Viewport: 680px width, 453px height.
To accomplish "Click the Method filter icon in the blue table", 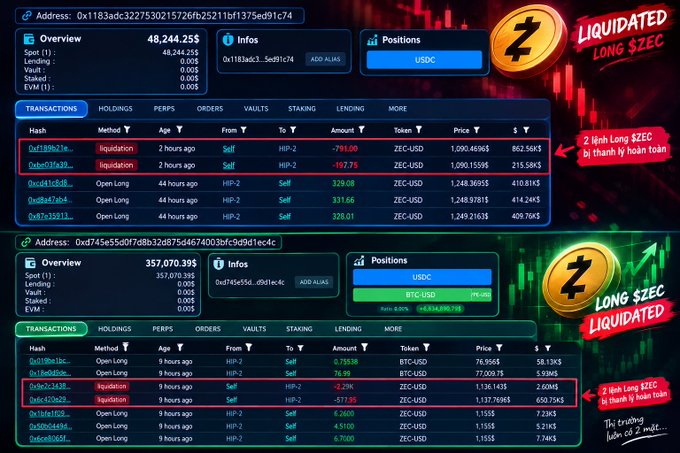I will pyautogui.click(x=127, y=130).
